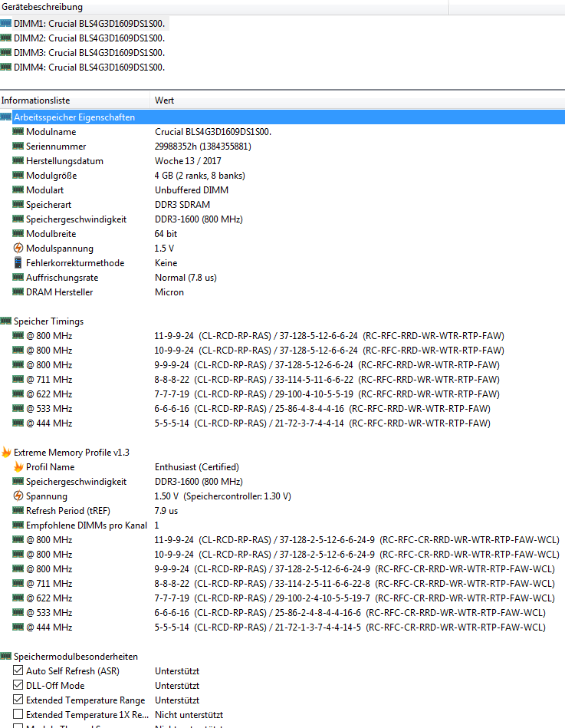
Task: Click the Speicher Timings section label
Action: pyautogui.click(x=49, y=321)
